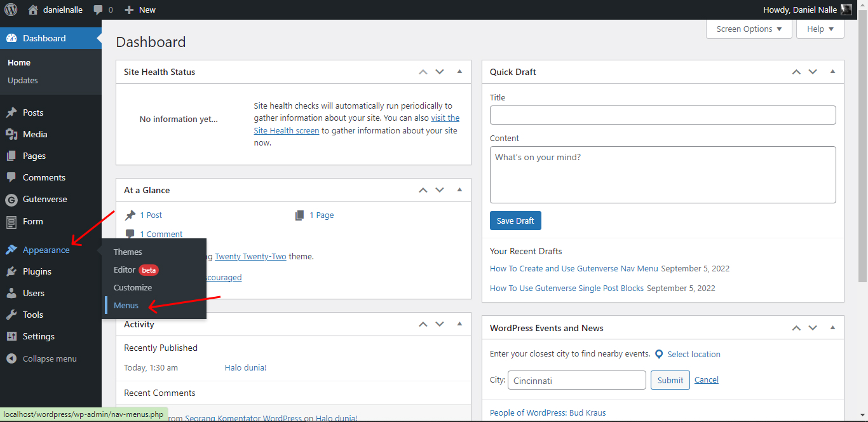Select Menus from Appearance submenu
Image resolution: width=868 pixels, height=422 pixels.
click(x=126, y=306)
